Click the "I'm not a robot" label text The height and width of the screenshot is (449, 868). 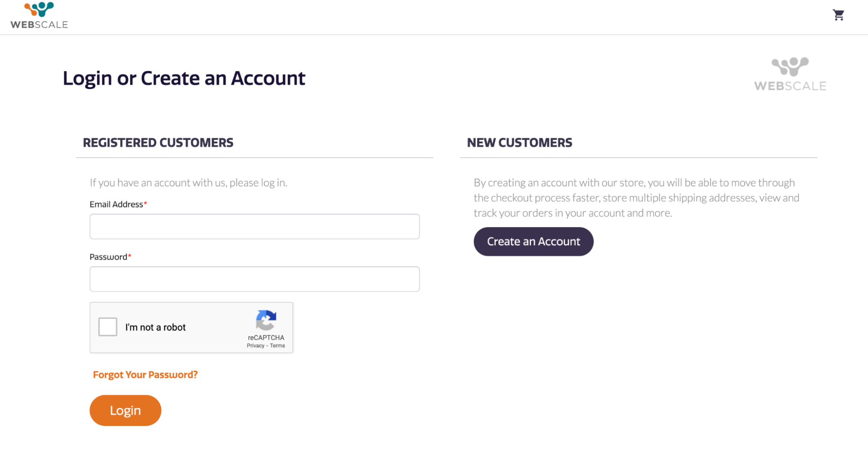pyautogui.click(x=155, y=327)
